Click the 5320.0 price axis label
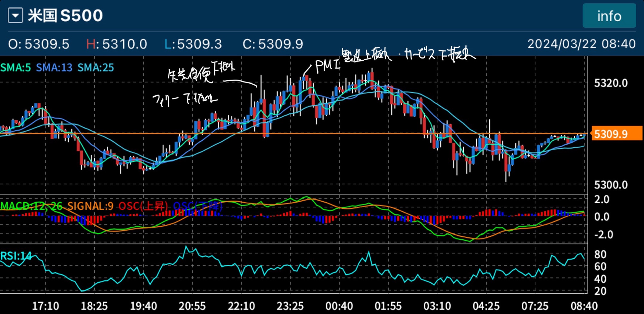The width and height of the screenshot is (644, 314). click(x=611, y=83)
